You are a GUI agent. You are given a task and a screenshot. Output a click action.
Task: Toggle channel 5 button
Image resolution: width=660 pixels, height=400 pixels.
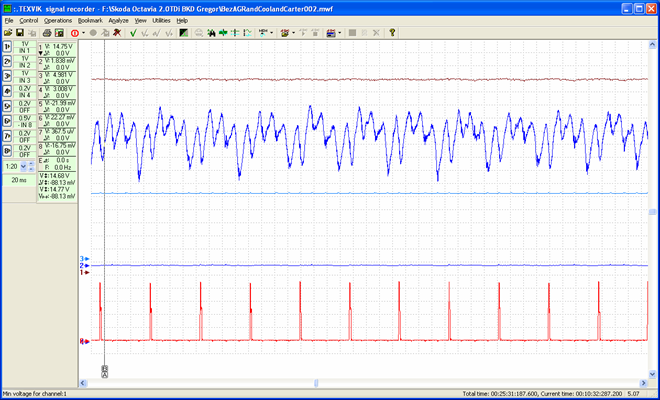point(7,107)
